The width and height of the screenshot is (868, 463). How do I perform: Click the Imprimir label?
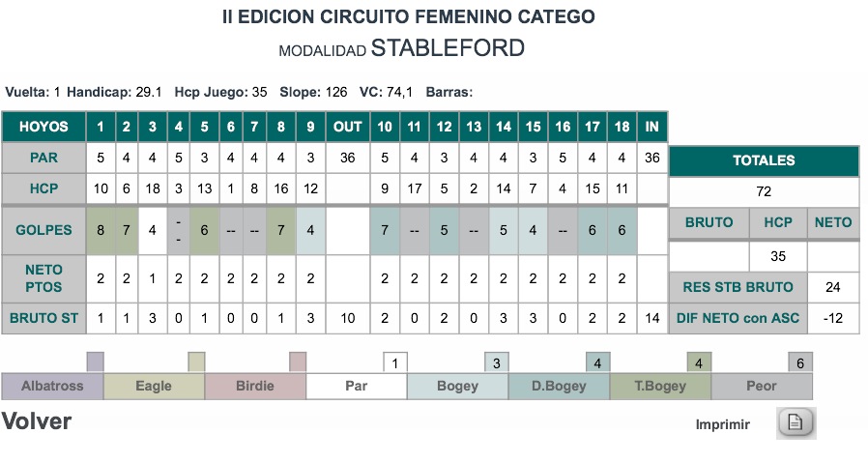722,424
